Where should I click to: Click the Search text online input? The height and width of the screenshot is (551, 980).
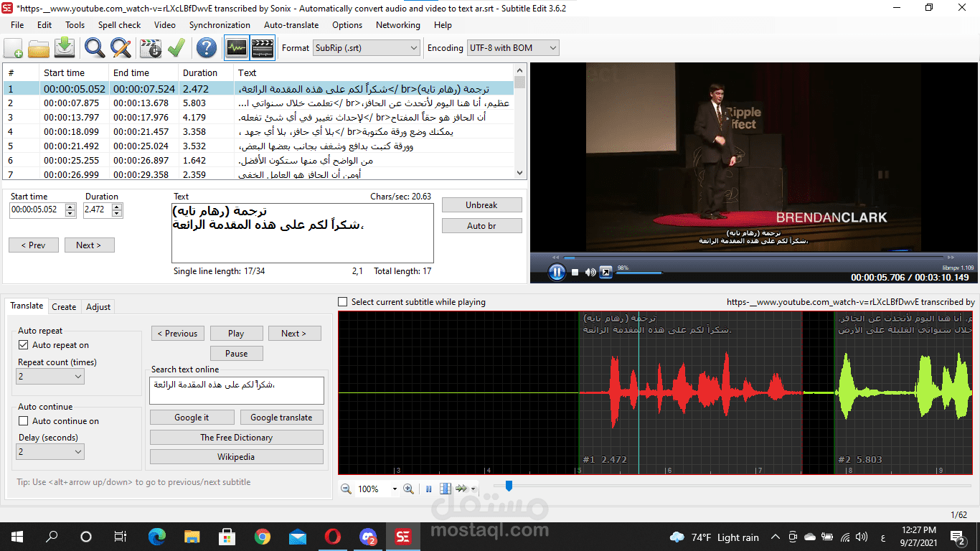237,391
